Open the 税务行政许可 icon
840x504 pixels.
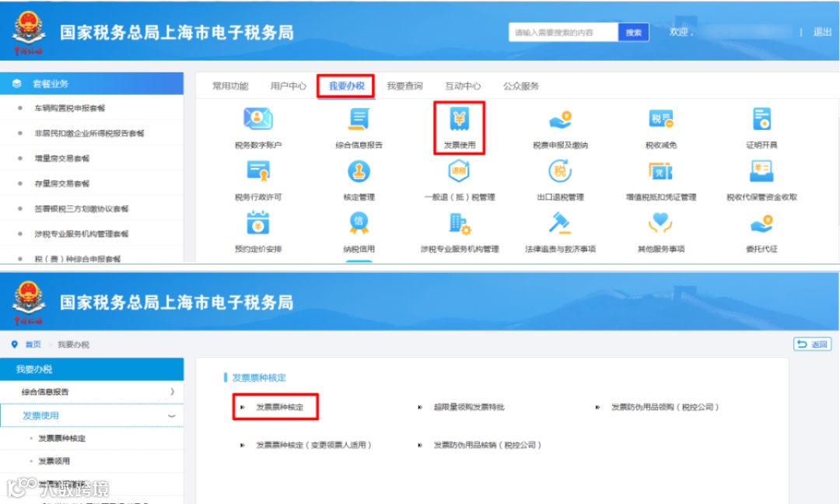coord(257,171)
